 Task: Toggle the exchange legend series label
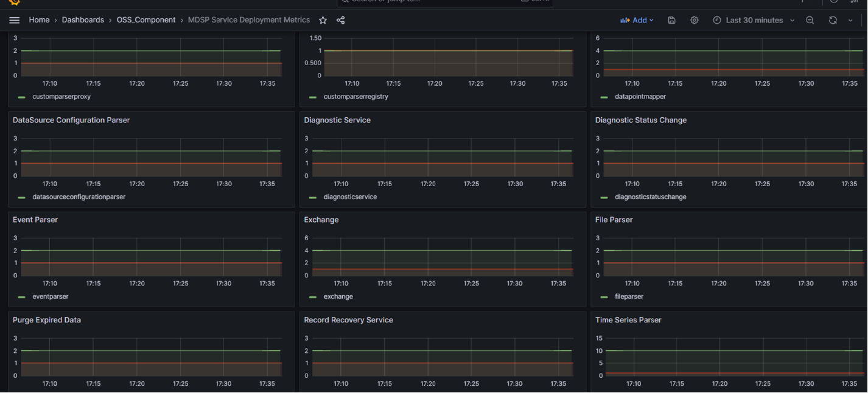[338, 297]
